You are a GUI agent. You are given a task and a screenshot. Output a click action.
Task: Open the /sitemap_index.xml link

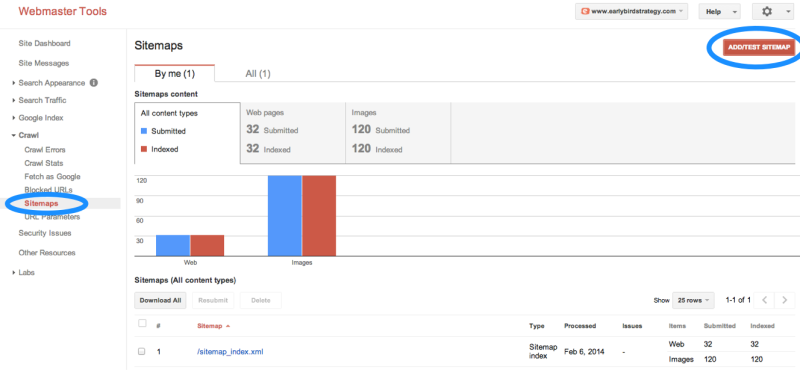[230, 352]
